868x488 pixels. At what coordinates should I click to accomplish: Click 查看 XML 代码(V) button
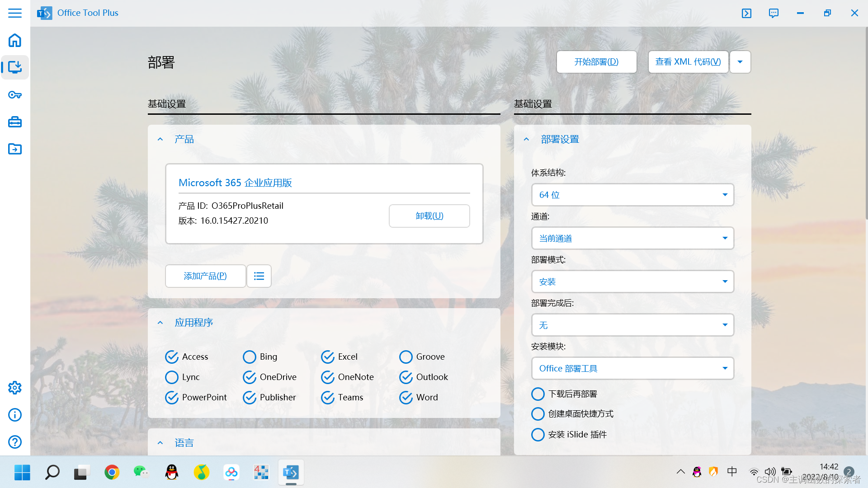(688, 62)
